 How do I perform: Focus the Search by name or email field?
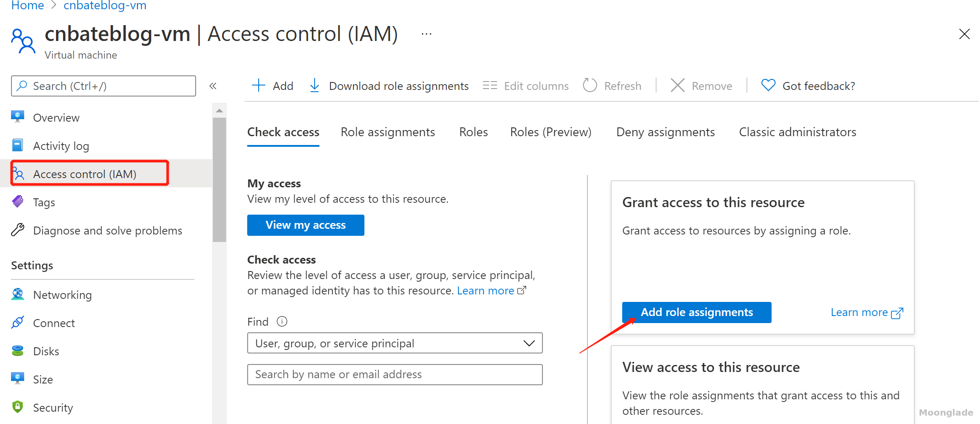[395, 374]
